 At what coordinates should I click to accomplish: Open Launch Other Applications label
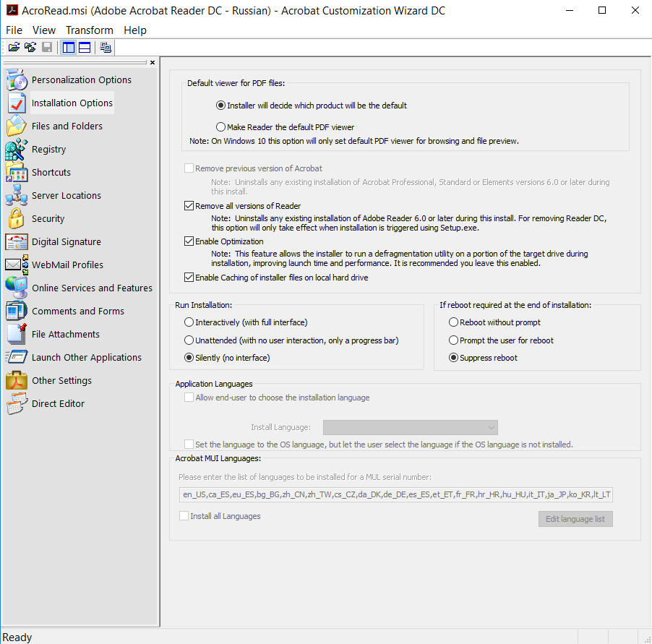point(87,357)
